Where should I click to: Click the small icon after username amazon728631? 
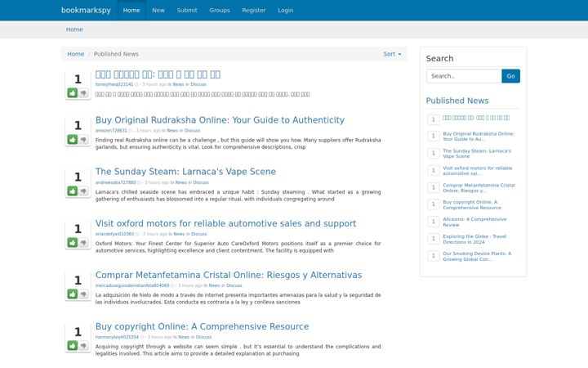[x=131, y=131]
